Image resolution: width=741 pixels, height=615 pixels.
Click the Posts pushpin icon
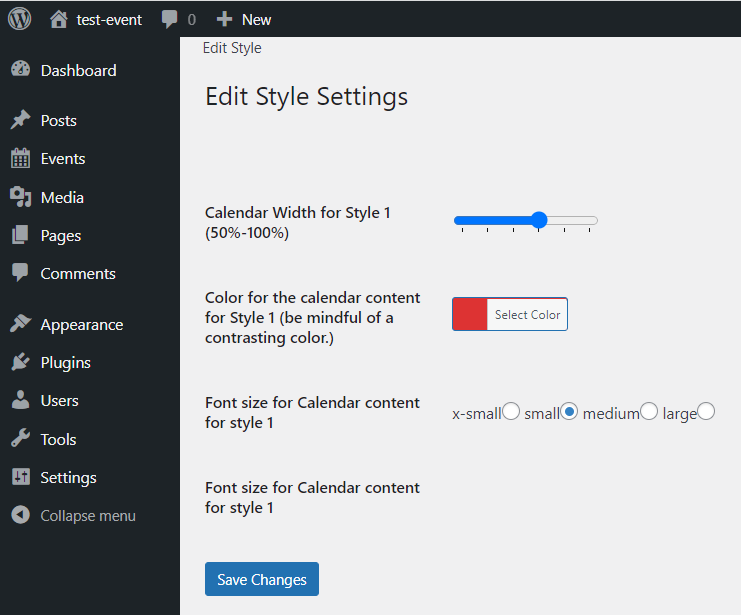[20, 120]
